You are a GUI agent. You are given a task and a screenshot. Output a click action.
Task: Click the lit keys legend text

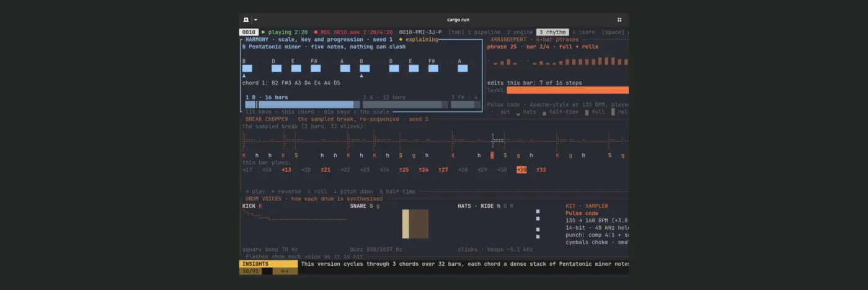(317, 112)
